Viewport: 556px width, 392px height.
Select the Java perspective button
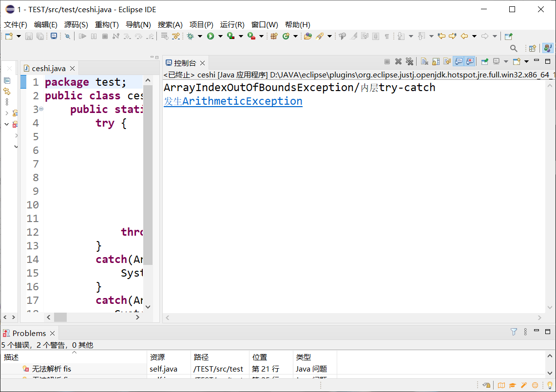(x=548, y=48)
